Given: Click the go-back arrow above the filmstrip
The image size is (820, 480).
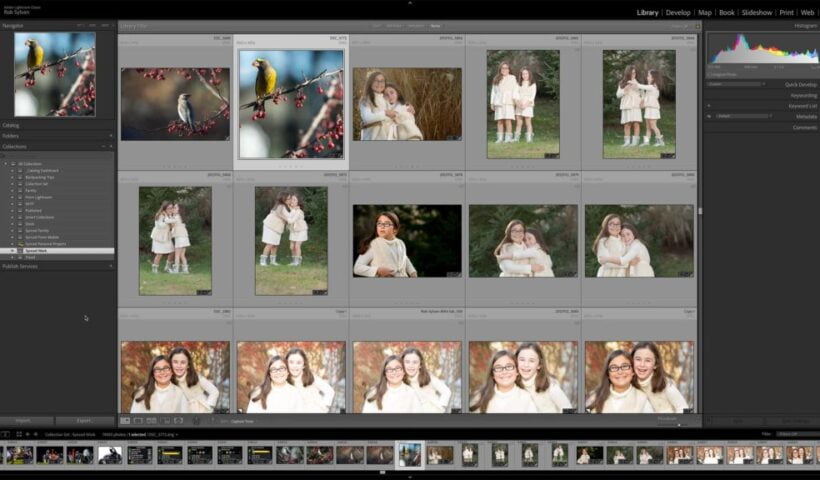Looking at the screenshot, I should coord(28,434).
